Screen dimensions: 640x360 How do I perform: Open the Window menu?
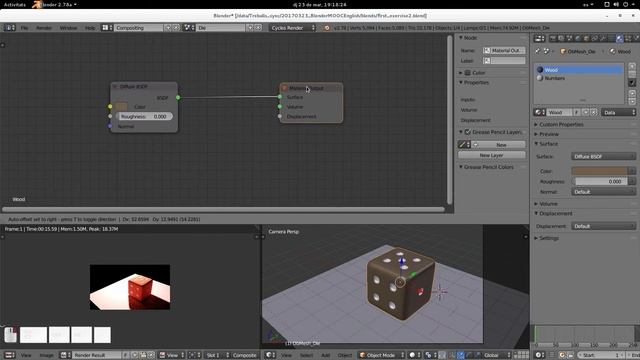pyautogui.click(x=68, y=28)
